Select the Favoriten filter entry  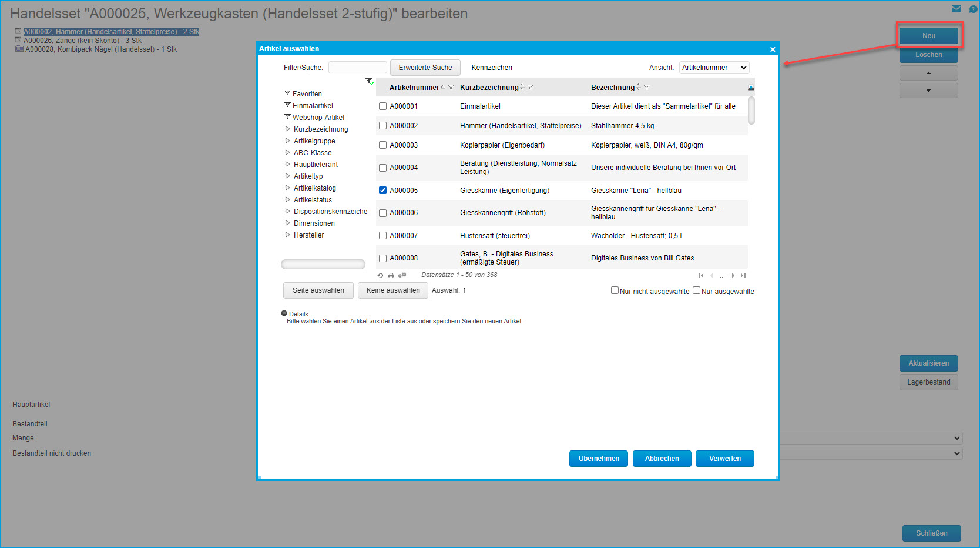[307, 94]
